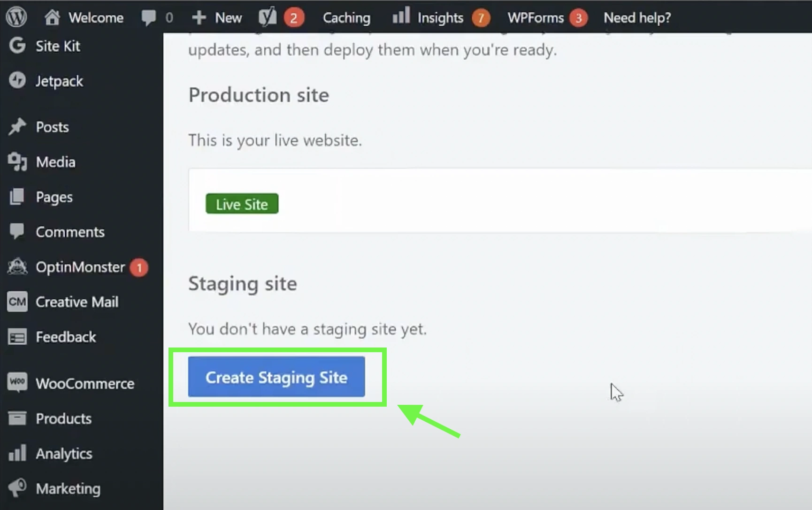Click the Insights notification badge showing 7
This screenshot has height=510, width=812.
tap(481, 18)
